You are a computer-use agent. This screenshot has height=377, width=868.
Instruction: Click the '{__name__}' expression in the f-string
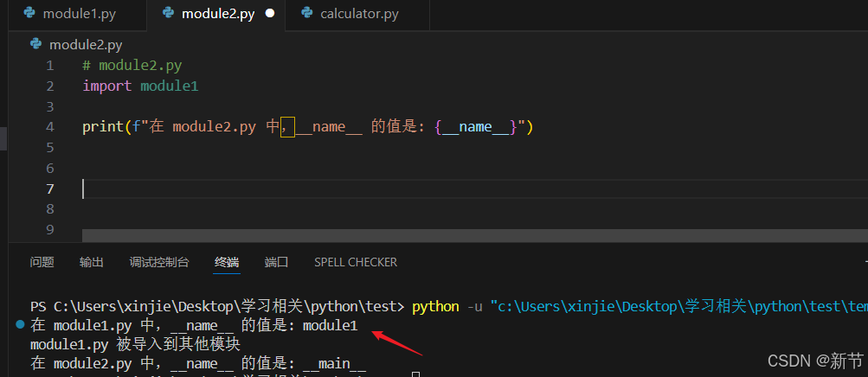(475, 127)
